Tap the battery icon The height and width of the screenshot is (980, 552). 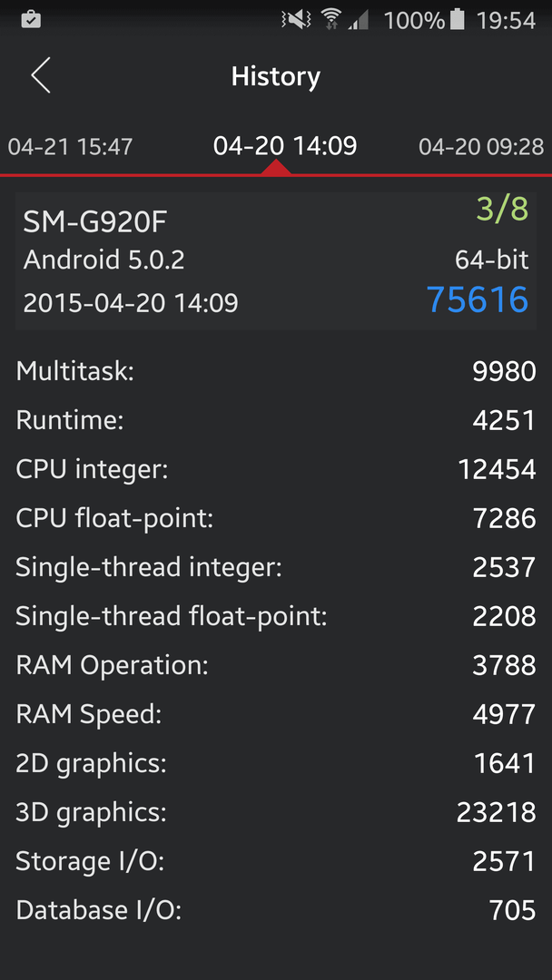tap(458, 20)
